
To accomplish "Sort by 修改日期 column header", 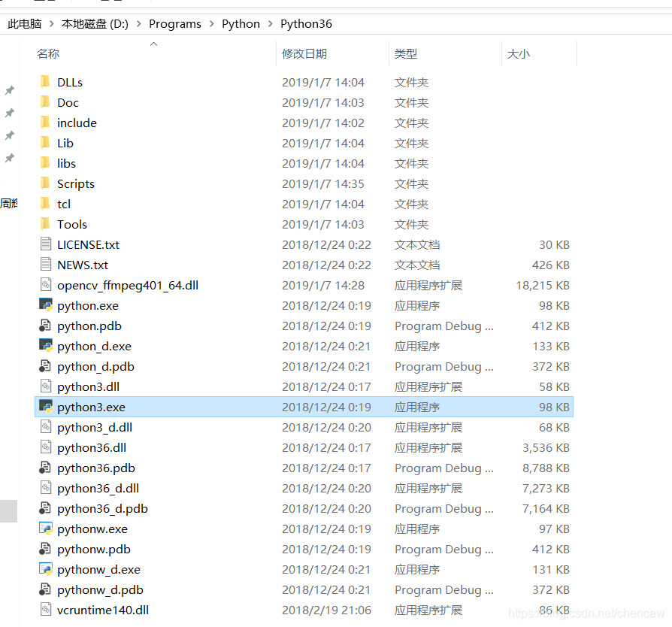I will pyautogui.click(x=304, y=53).
